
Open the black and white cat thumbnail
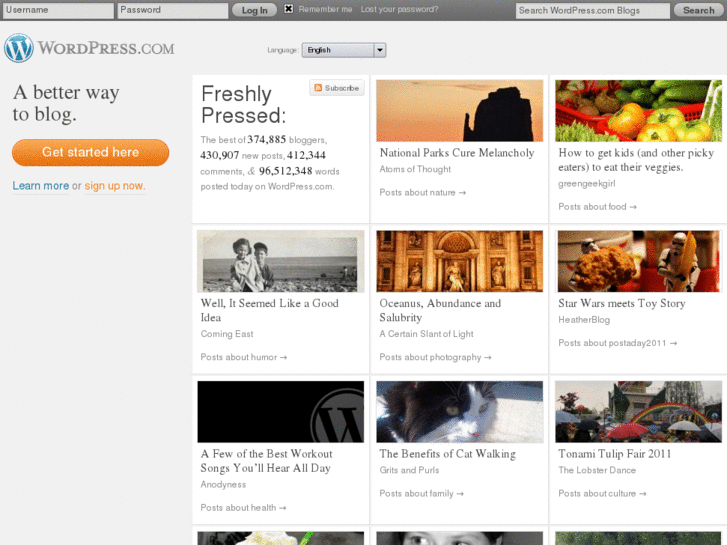459,411
